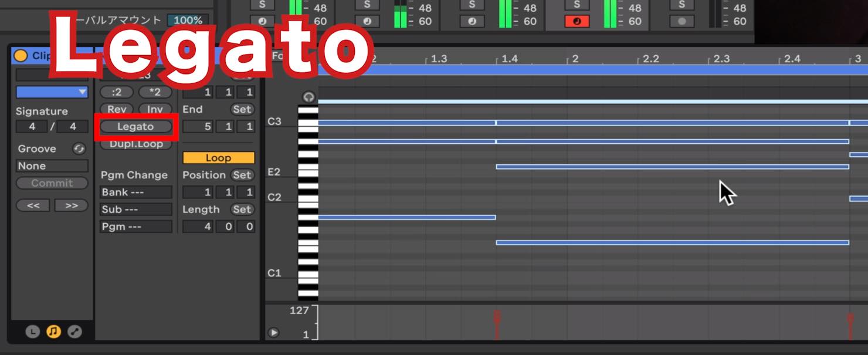Viewport: 868px width, 355px height.
Task: Toggle the yellow clip activator circle
Action: (21, 56)
